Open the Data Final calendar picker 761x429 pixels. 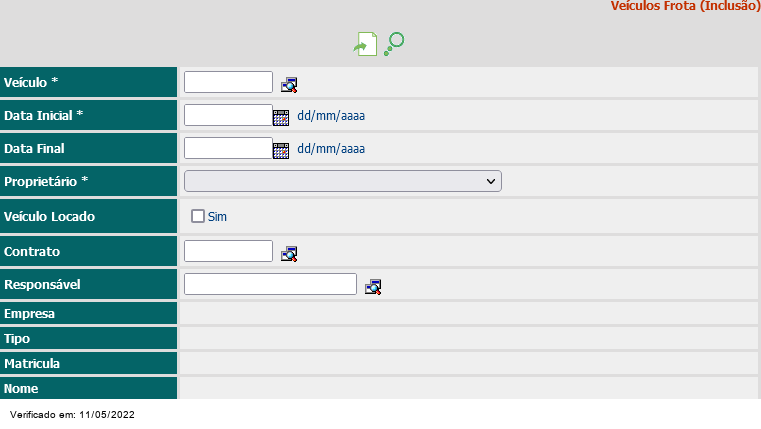point(281,150)
